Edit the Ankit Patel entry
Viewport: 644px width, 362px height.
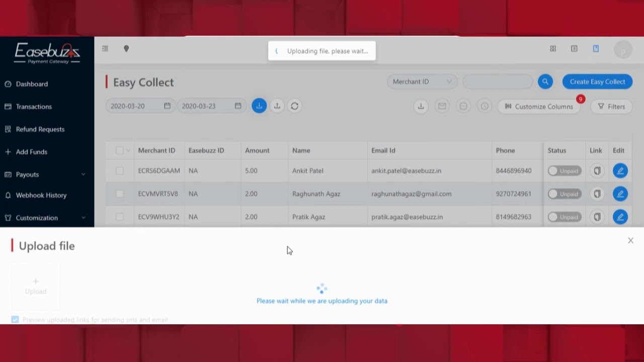click(620, 171)
